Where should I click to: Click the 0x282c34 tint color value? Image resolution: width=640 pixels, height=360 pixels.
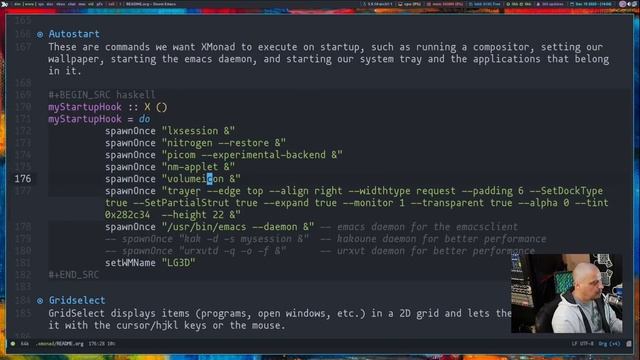click(127, 215)
